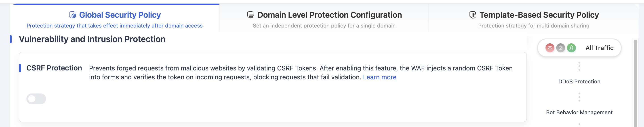Open Template-Based Security Policy tab
This screenshot has width=644, height=127.
(x=534, y=19)
